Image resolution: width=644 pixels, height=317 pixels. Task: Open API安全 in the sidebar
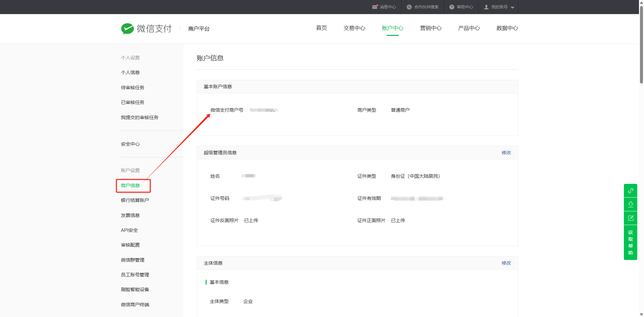(x=129, y=230)
